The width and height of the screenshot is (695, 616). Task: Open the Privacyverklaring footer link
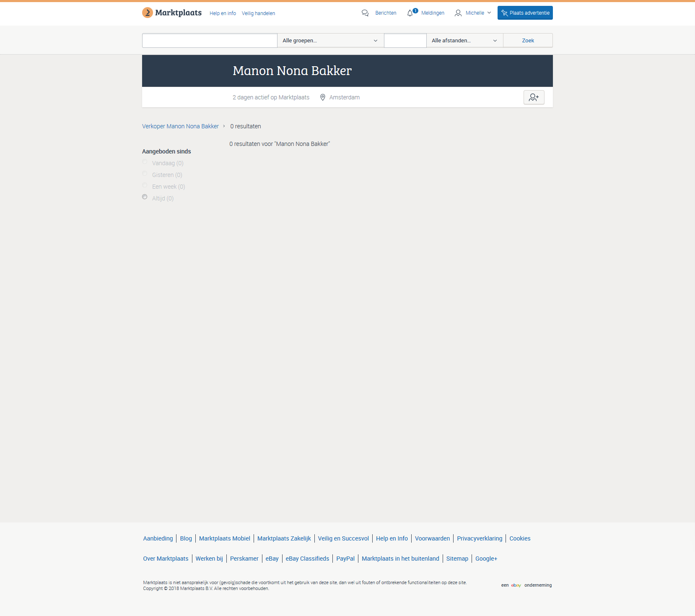480,538
